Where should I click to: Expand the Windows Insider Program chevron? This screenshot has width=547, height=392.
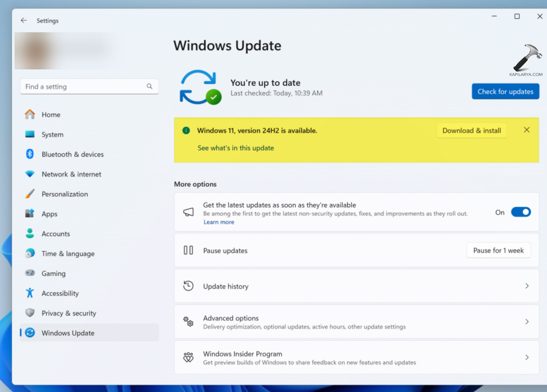point(527,357)
